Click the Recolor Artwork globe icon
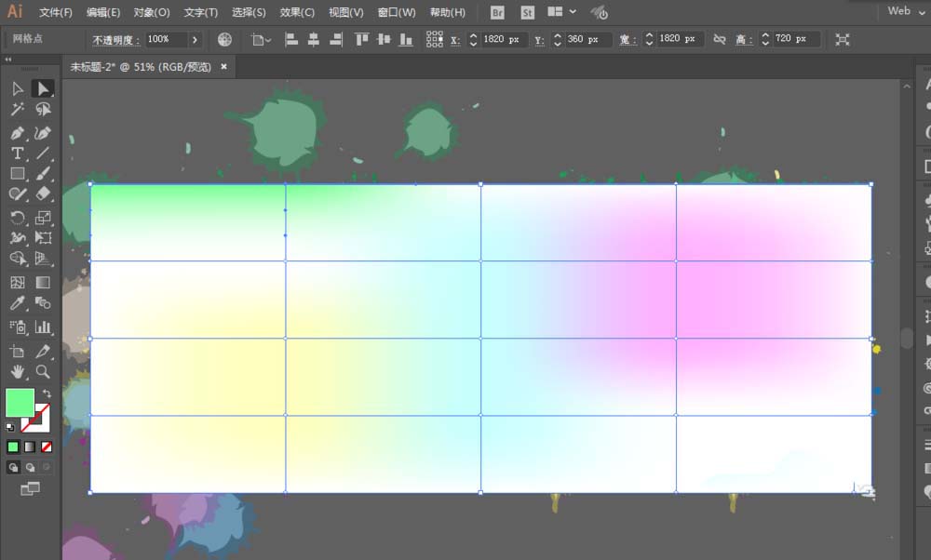 224,40
